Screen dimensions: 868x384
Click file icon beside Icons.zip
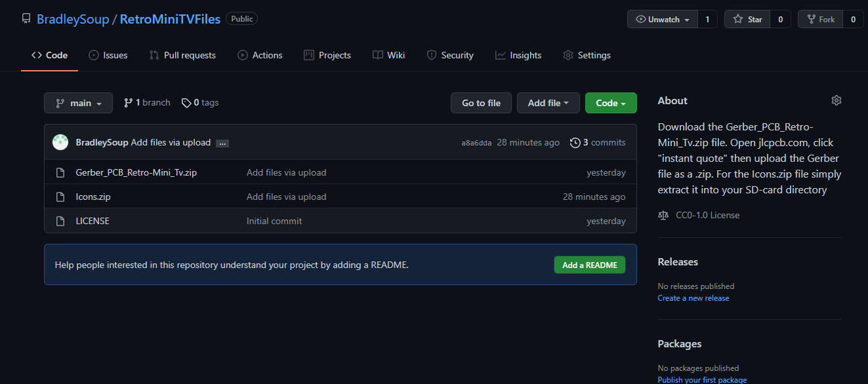click(x=60, y=197)
